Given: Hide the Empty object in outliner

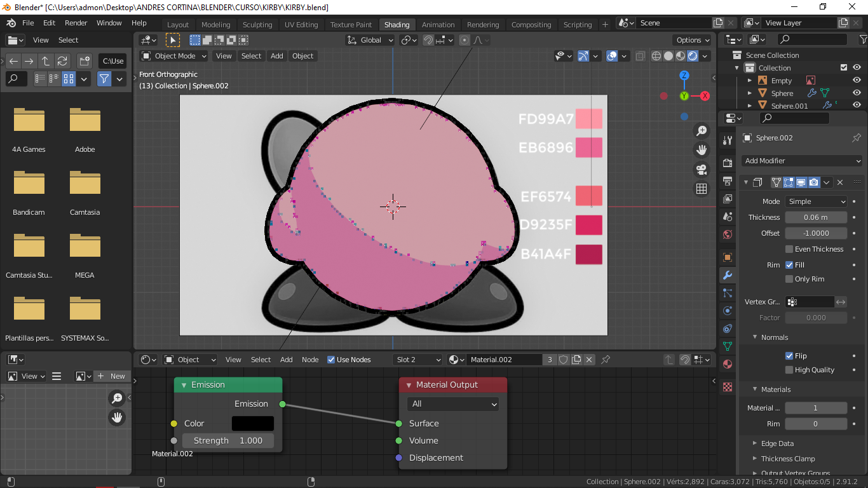Looking at the screenshot, I should (857, 81).
